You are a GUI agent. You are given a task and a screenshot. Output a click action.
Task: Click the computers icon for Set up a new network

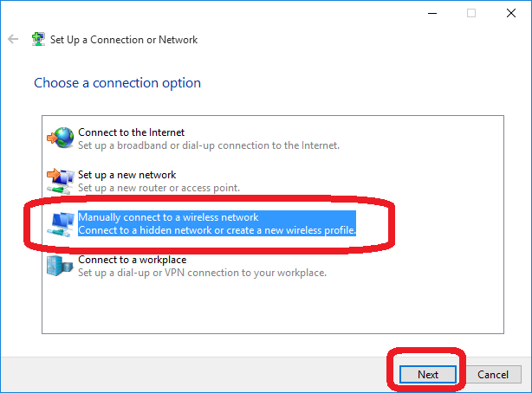(x=61, y=181)
